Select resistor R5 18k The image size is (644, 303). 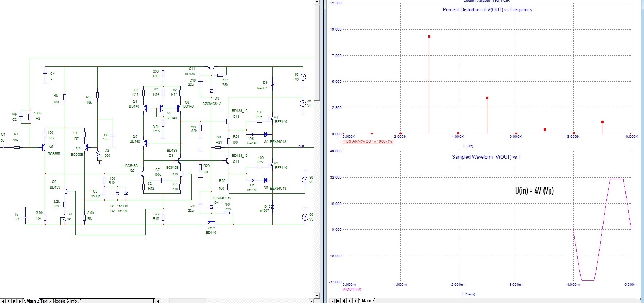tap(65, 97)
